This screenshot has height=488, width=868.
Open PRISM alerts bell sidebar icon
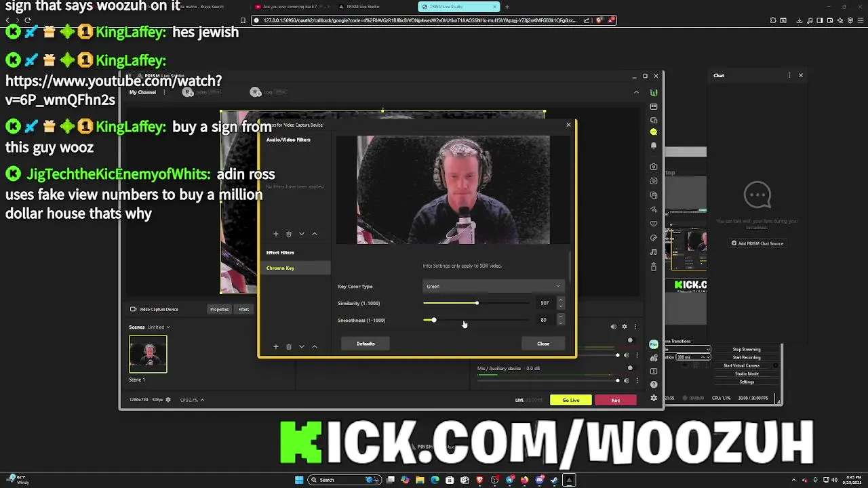[654, 146]
